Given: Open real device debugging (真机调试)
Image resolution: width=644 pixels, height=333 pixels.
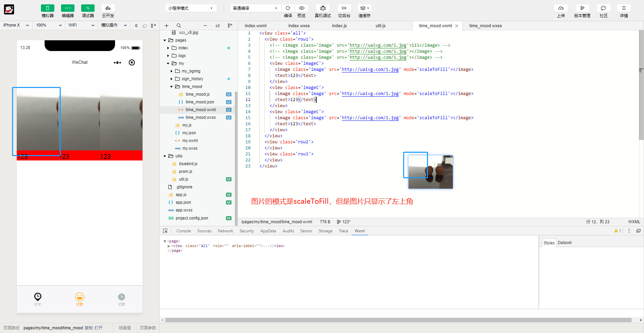Looking at the screenshot, I should click(x=323, y=8).
